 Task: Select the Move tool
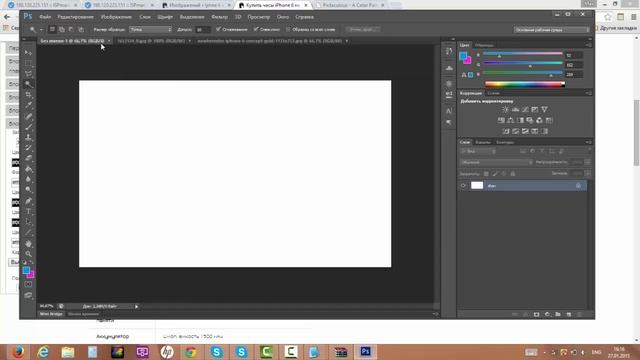(28, 53)
